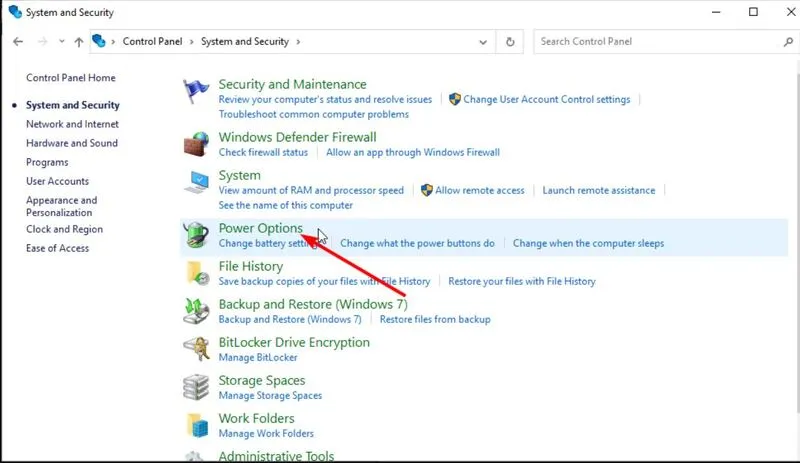
Task: Select Network and Internet in the sidebar
Action: tap(72, 124)
